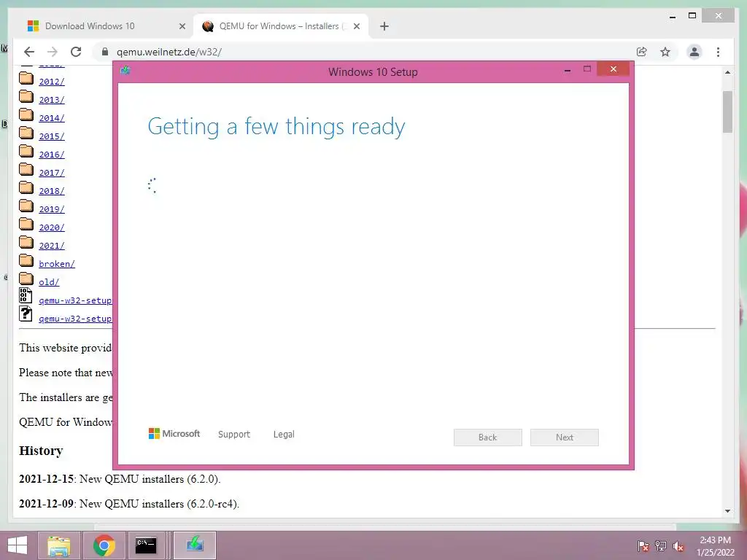747x560 pixels.
Task: Open the old/ folder link
Action: tap(49, 282)
